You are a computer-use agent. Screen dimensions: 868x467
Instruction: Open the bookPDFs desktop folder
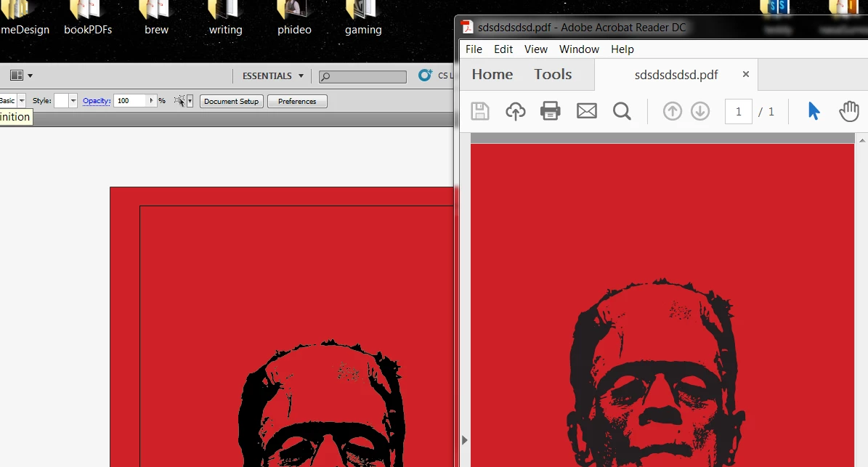pyautogui.click(x=87, y=18)
